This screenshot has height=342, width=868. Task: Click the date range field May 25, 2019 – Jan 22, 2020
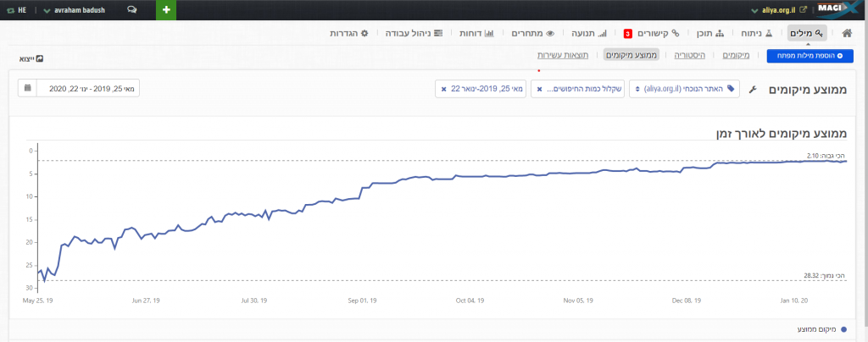[88, 88]
